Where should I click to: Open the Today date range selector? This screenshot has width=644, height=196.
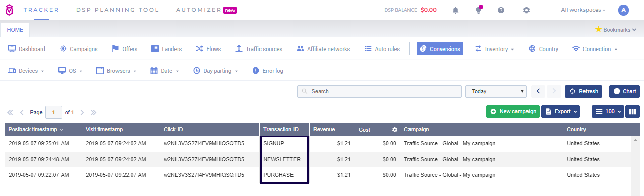click(496, 91)
